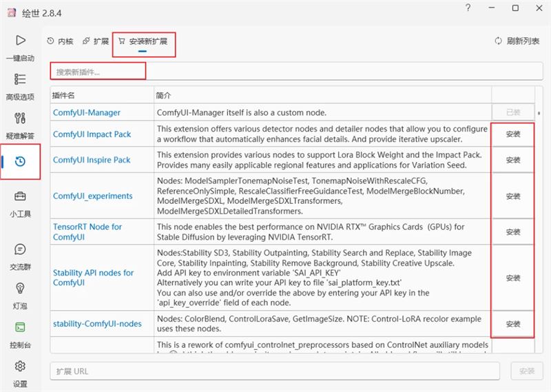Switch to 扩展 tab
Viewport: 551px width, 392px height.
(x=96, y=41)
